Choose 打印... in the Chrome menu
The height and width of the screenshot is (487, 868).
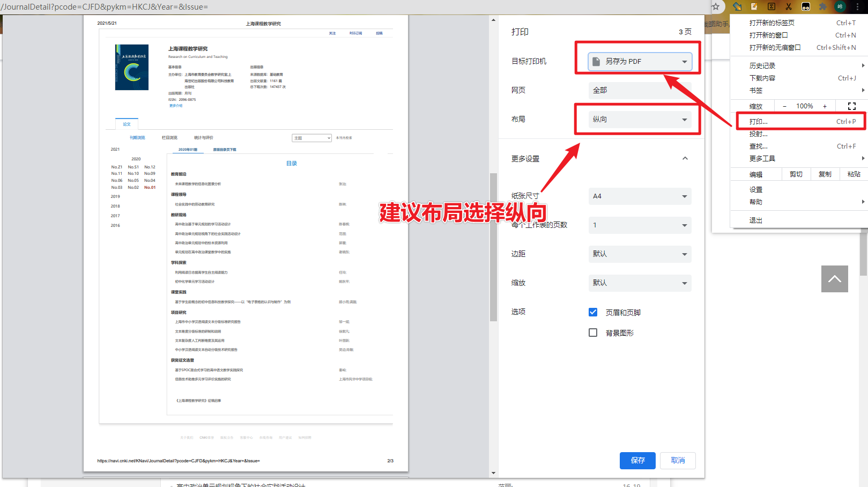799,121
